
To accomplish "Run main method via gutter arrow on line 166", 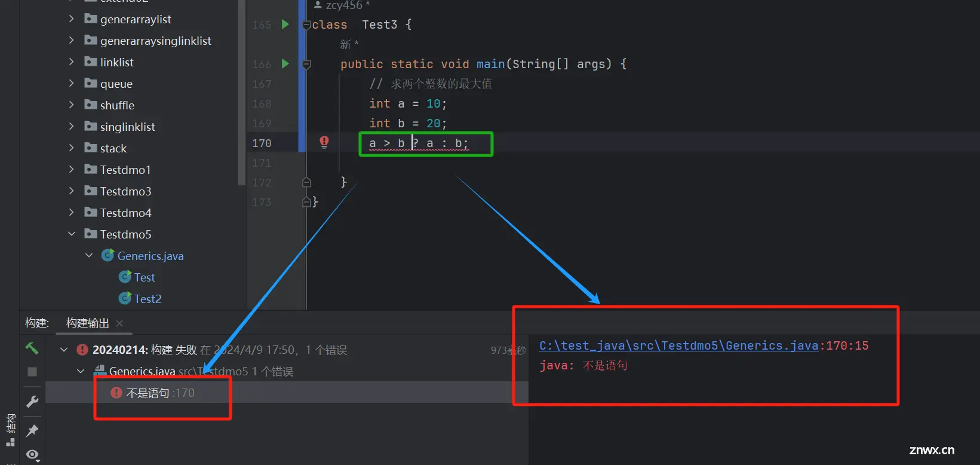I will point(285,64).
